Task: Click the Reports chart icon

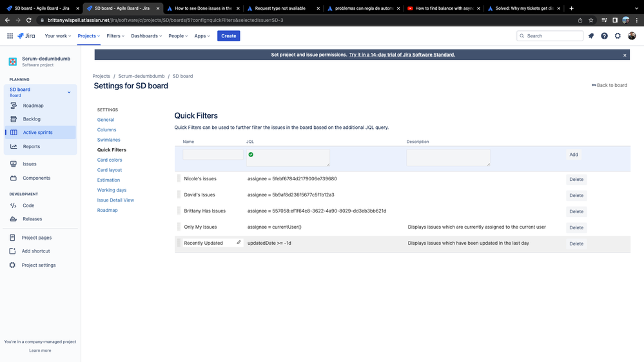Action: pos(14,146)
